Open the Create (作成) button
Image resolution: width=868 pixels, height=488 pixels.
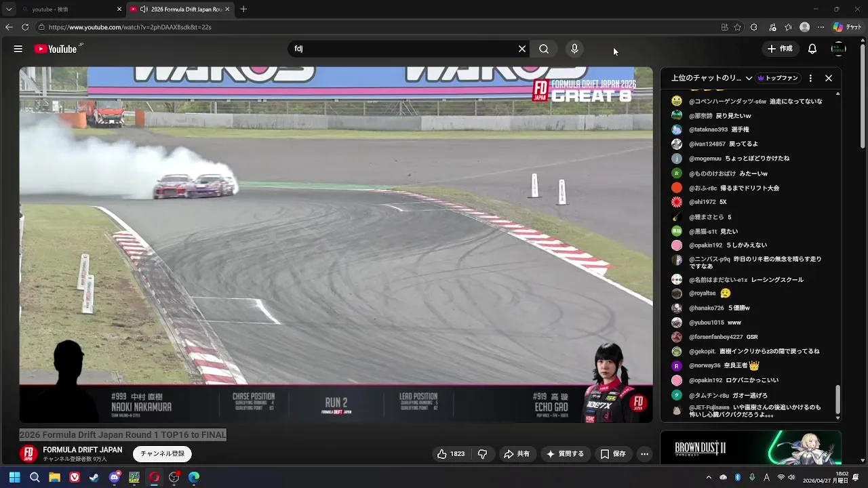tap(780, 49)
